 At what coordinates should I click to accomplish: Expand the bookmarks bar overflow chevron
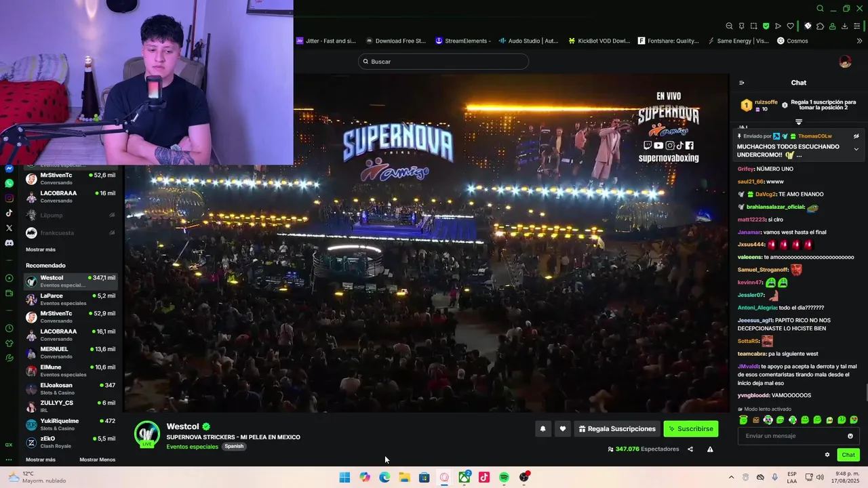(859, 41)
